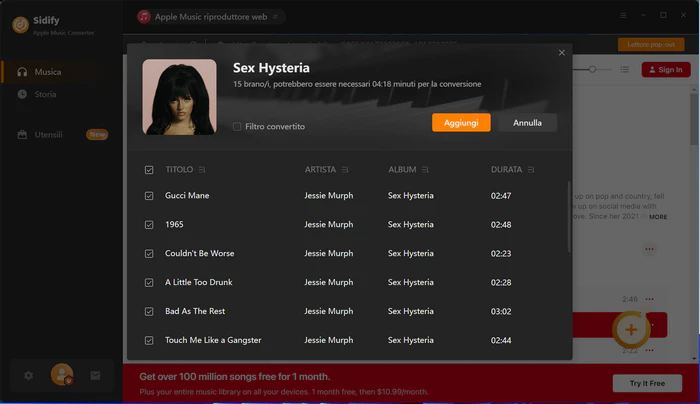Image resolution: width=700 pixels, height=404 pixels.
Task: Click the Storia clock icon
Action: pyautogui.click(x=22, y=94)
